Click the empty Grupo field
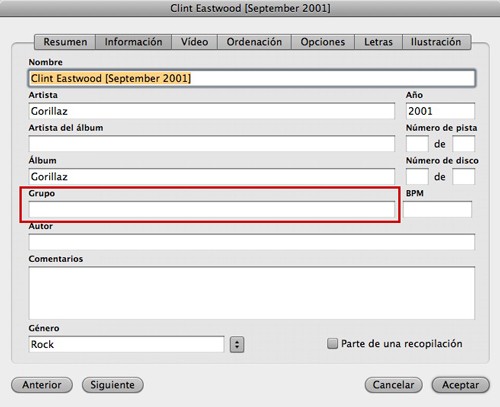The image size is (500, 407). [x=212, y=209]
